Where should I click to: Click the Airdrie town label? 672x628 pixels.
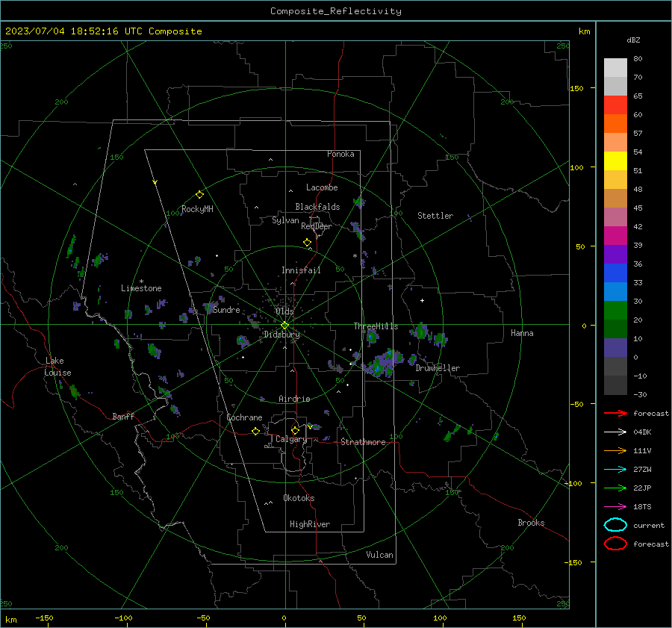(294, 399)
